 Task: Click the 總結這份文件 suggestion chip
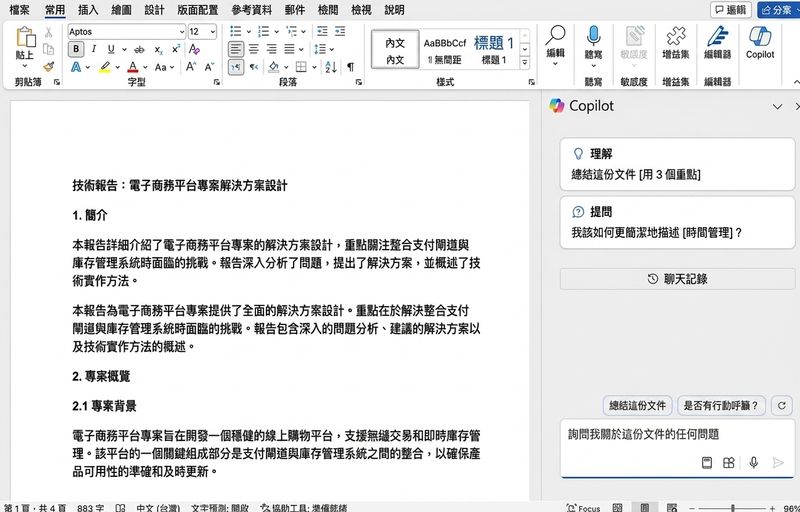point(637,405)
